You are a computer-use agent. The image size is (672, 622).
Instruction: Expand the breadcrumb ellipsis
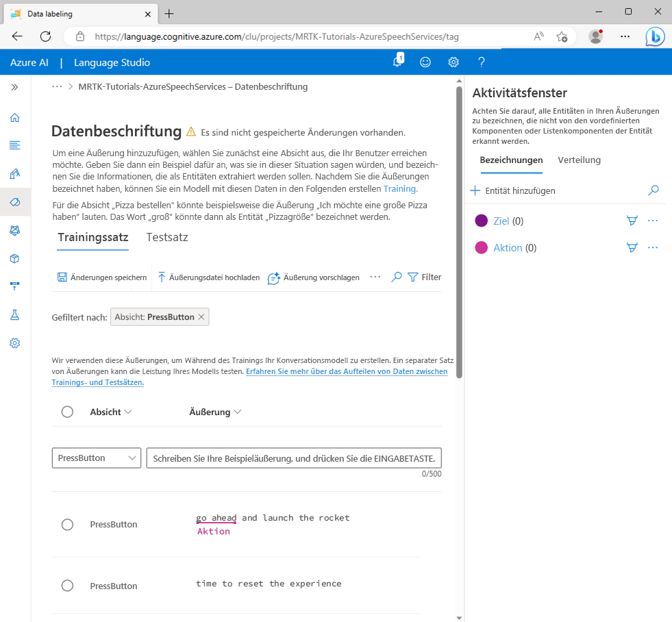(x=57, y=86)
